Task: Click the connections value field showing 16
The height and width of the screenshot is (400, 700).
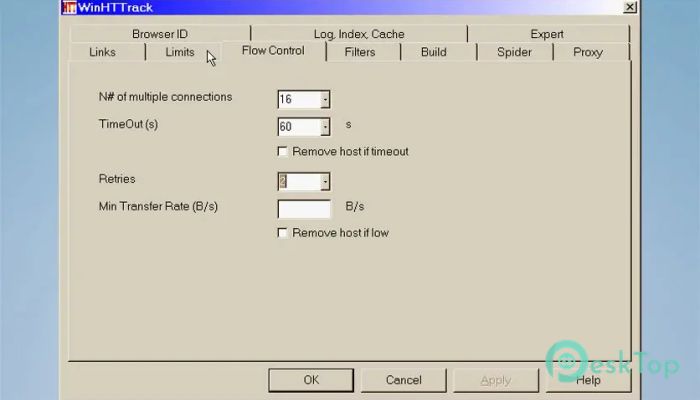Action: pyautogui.click(x=299, y=100)
